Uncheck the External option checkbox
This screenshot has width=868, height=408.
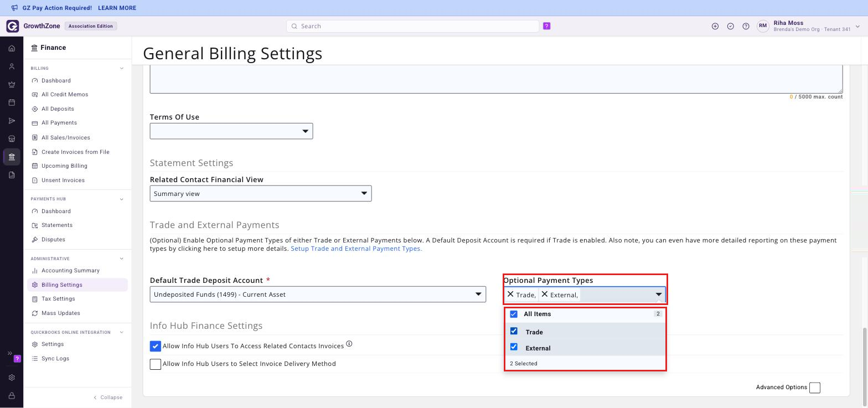514,347
